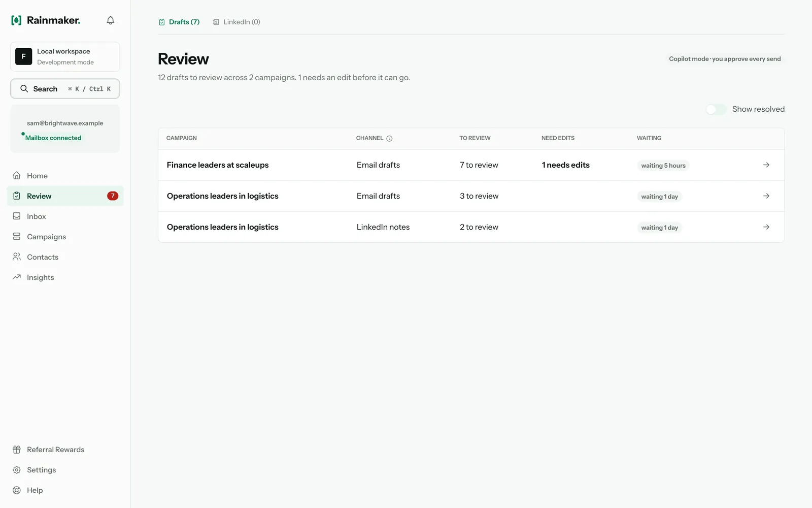Click the Rainmaker logo icon
This screenshot has width=812, height=508.
[x=16, y=20]
